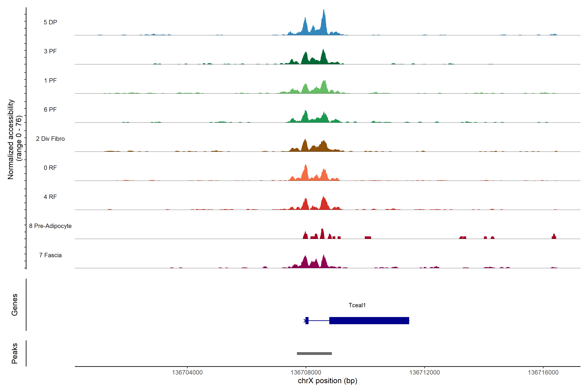The width and height of the screenshot is (588, 392).
Task: Click the Peaks panel label
Action: [x=15, y=353]
